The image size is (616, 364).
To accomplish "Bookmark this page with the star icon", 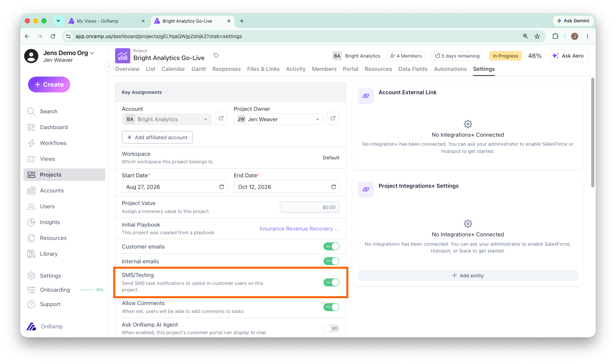I will [537, 36].
